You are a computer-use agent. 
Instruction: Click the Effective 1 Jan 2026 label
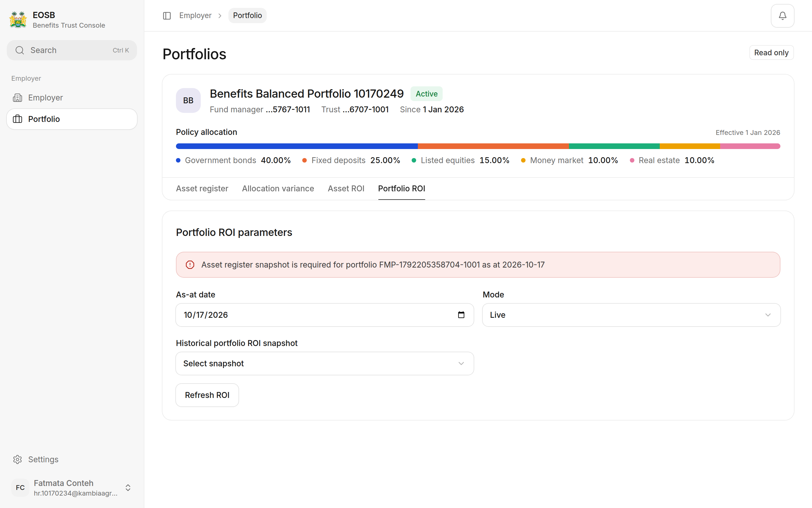[x=748, y=133]
